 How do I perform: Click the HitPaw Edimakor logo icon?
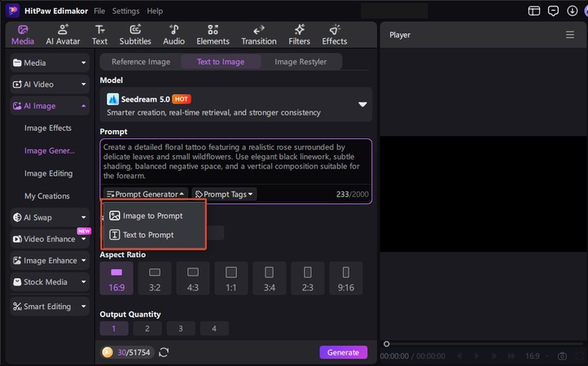(x=12, y=11)
